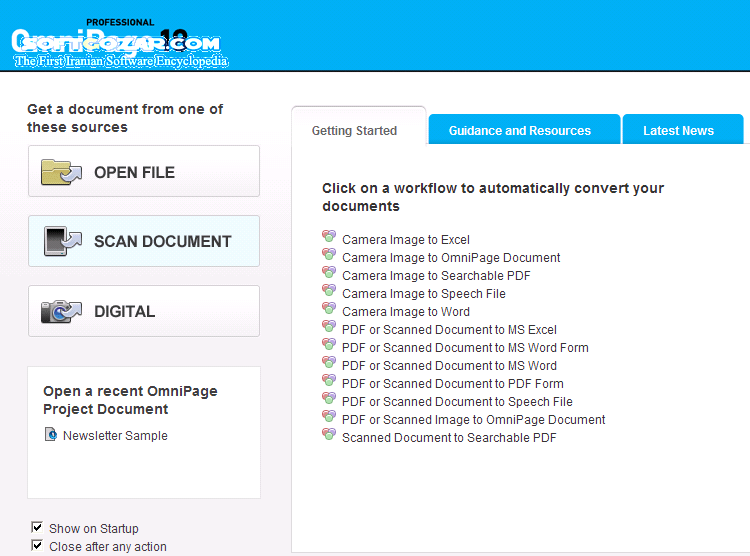Open the Latest News tab

(678, 130)
